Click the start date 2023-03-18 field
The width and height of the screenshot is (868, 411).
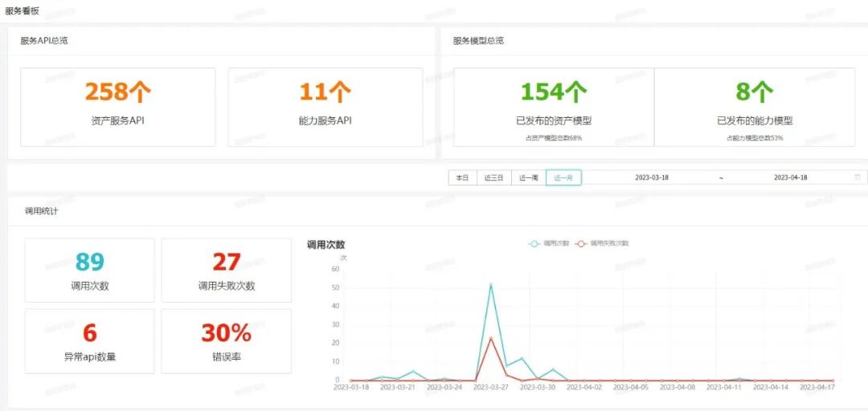point(651,177)
